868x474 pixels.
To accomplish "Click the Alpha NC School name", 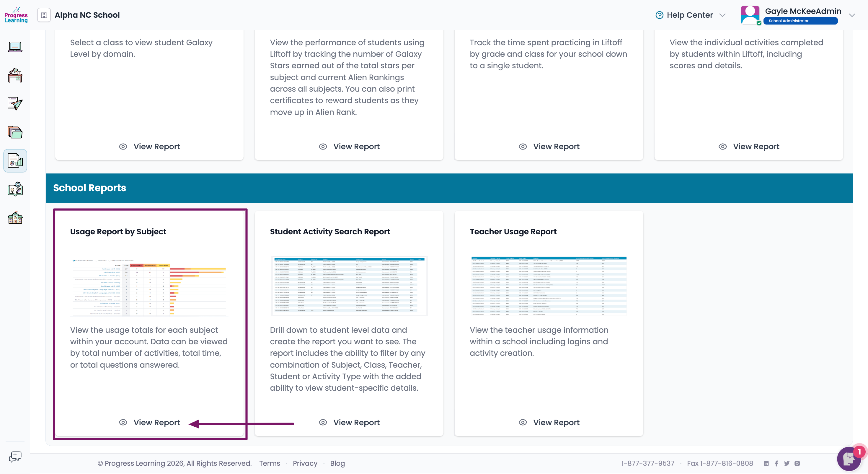I will pos(87,15).
